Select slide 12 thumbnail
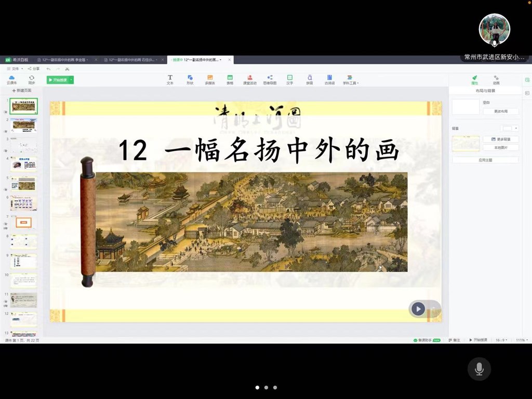This screenshot has height=399, width=532. point(23,320)
